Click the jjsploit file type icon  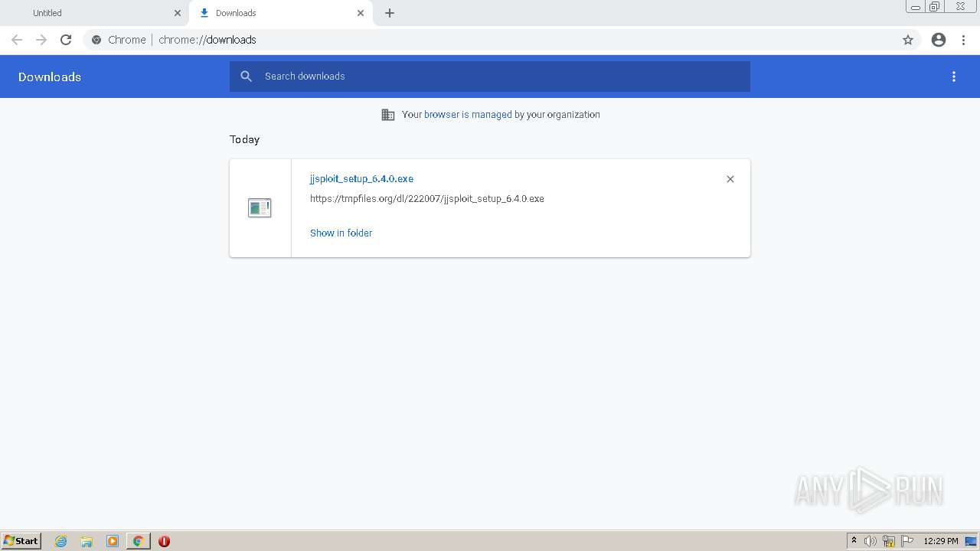point(260,207)
